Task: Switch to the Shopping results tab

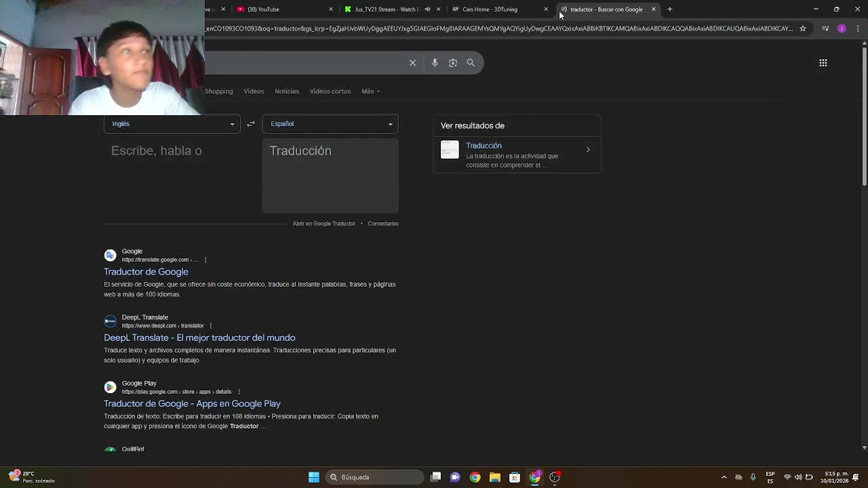Action: coord(218,91)
